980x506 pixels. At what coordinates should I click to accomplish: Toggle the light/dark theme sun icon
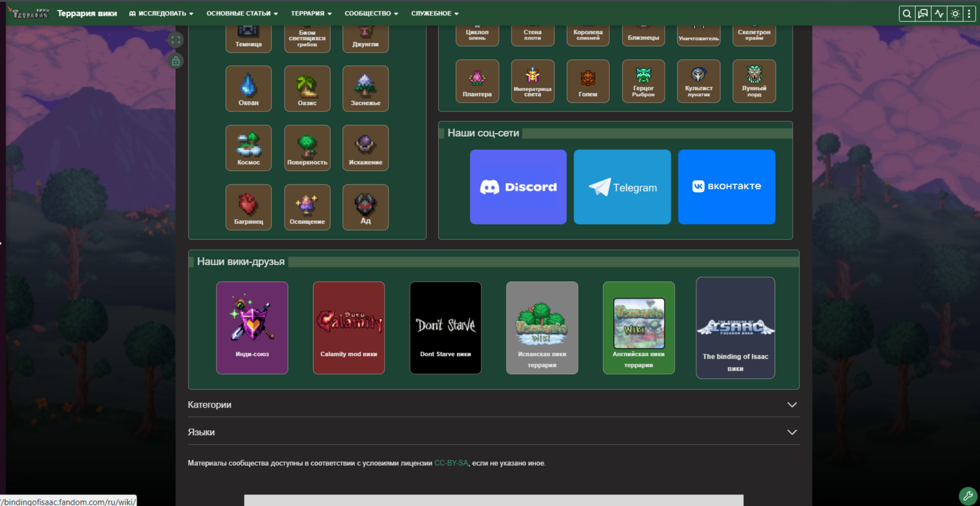pyautogui.click(x=955, y=14)
